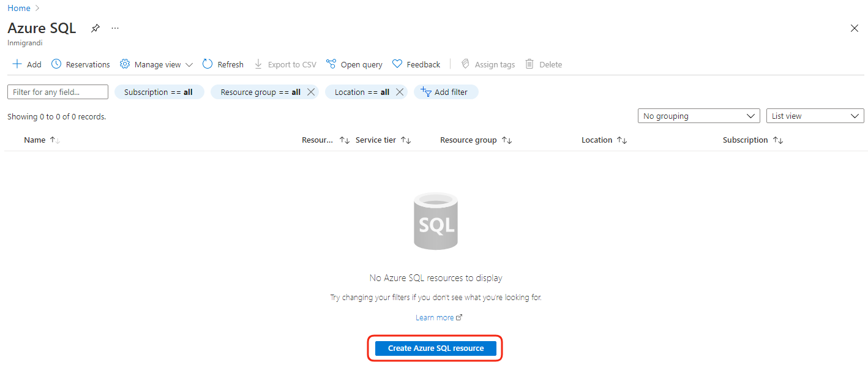Click the Assign tags tag icon

click(465, 64)
